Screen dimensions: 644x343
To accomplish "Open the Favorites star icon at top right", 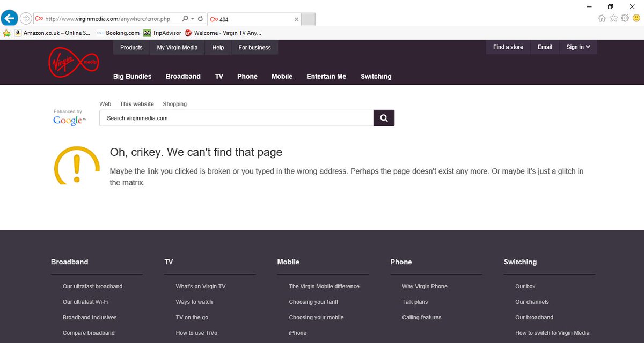I will pos(613,18).
